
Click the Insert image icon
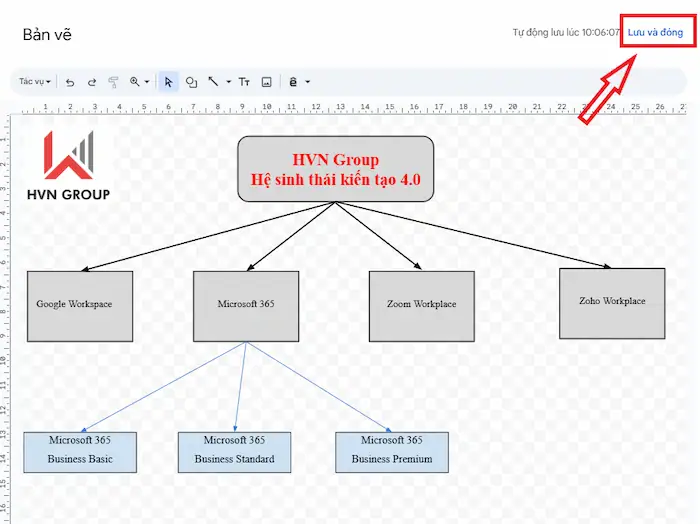(267, 82)
